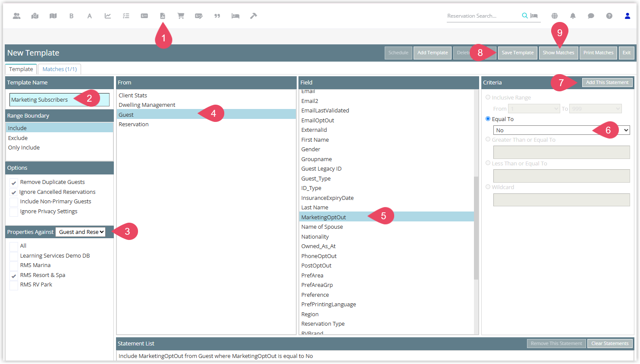Uncheck Ignore Cancelled Reservations
640x364 pixels.
[14, 193]
